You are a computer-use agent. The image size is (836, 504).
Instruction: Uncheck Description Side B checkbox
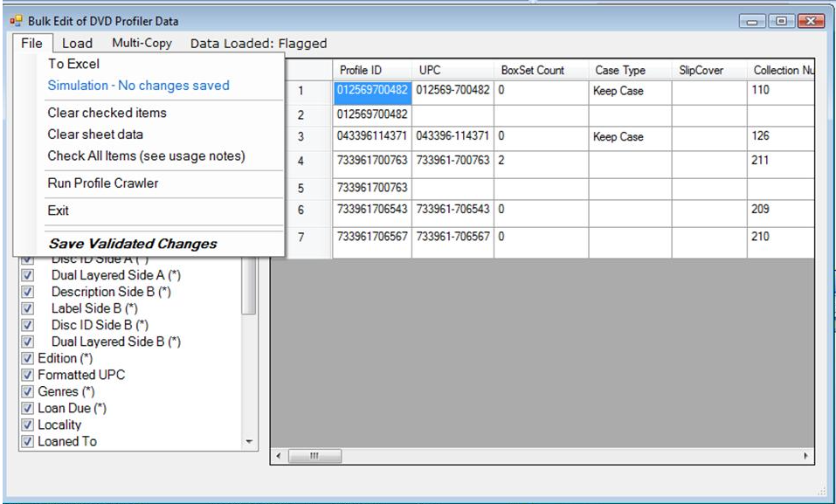coord(27,292)
